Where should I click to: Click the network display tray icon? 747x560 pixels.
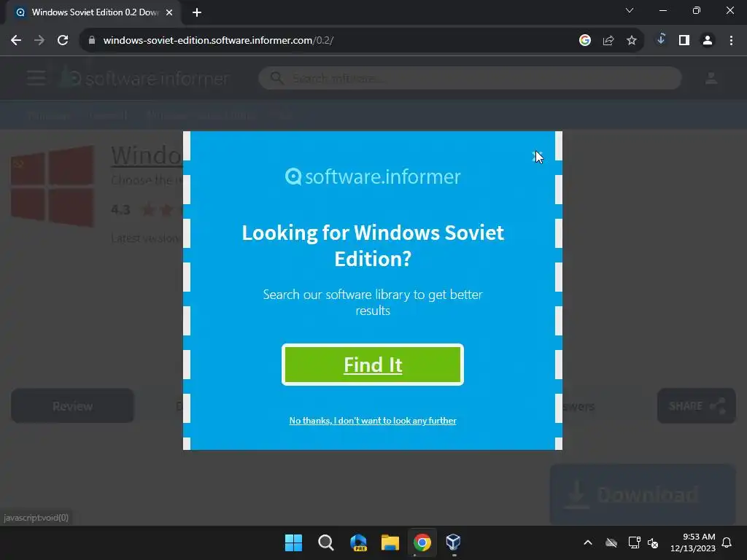point(634,542)
